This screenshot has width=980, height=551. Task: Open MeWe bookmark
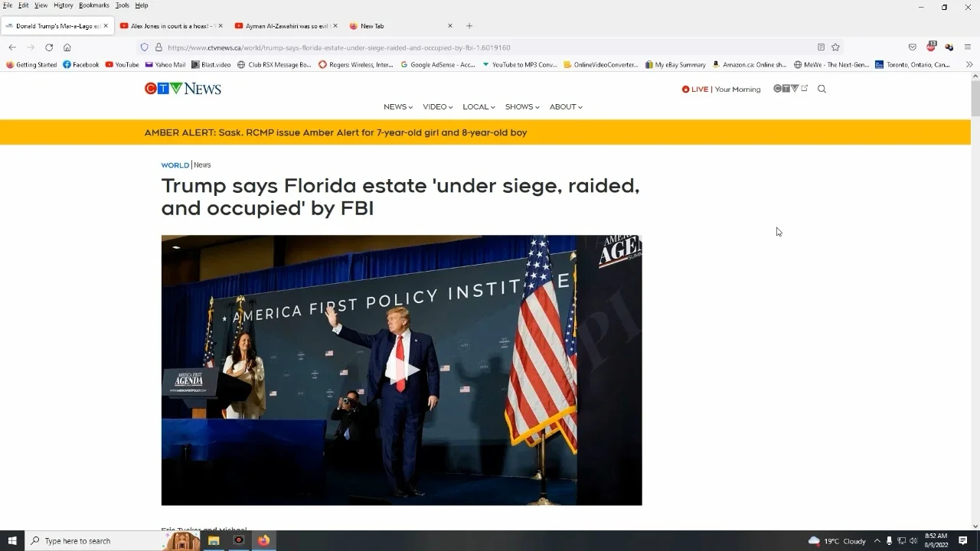[x=832, y=65]
